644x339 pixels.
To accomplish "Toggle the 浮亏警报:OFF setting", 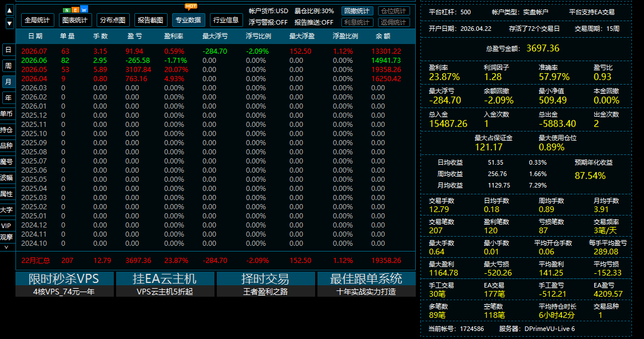I will (268, 22).
